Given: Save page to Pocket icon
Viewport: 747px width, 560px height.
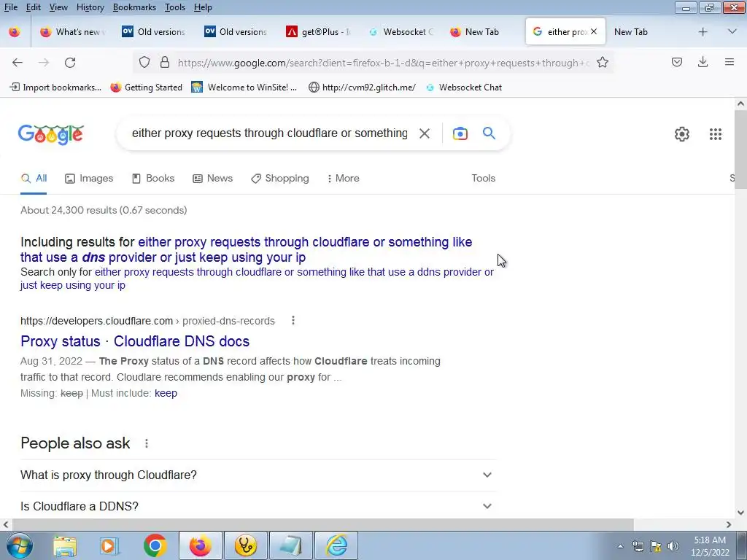Looking at the screenshot, I should coord(677,62).
